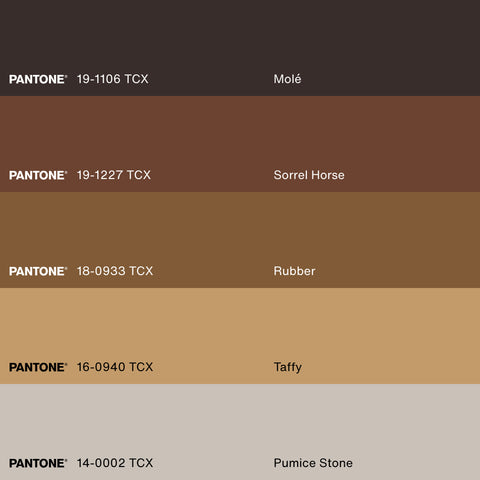Click the color code 16-0940 TCX
480x480 pixels.
[115, 367]
